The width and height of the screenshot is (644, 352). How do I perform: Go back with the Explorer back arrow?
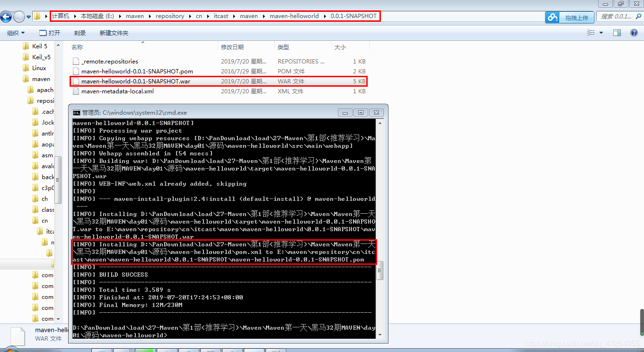click(6, 17)
